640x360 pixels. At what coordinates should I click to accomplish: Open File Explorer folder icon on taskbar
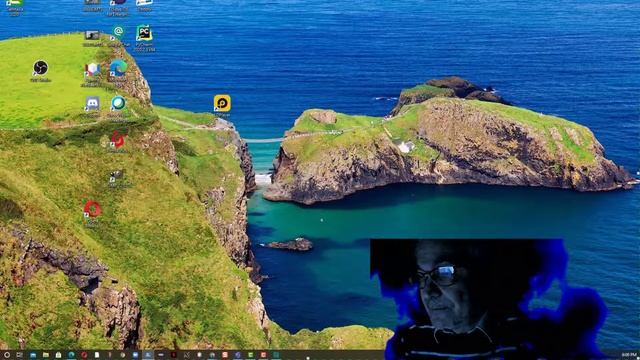(x=45, y=355)
